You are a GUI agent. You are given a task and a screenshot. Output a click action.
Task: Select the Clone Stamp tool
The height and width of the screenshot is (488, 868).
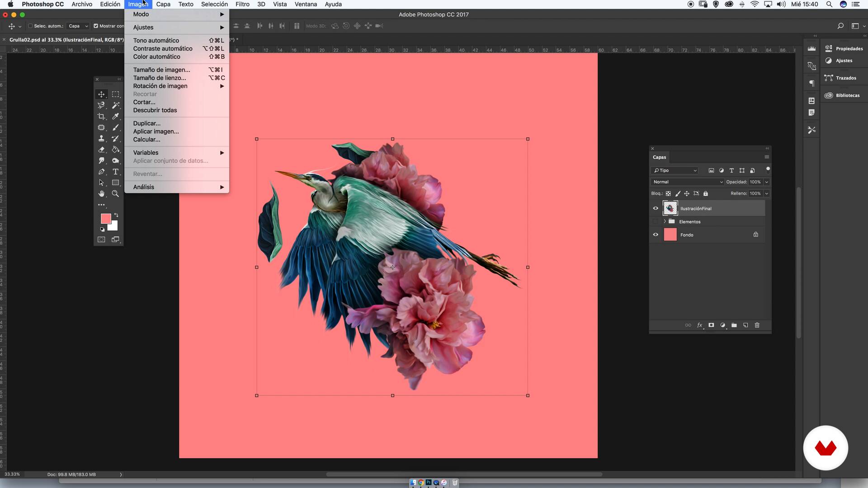tap(101, 139)
